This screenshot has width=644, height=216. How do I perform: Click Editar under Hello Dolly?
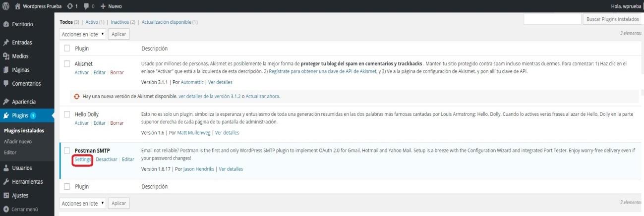tap(99, 123)
